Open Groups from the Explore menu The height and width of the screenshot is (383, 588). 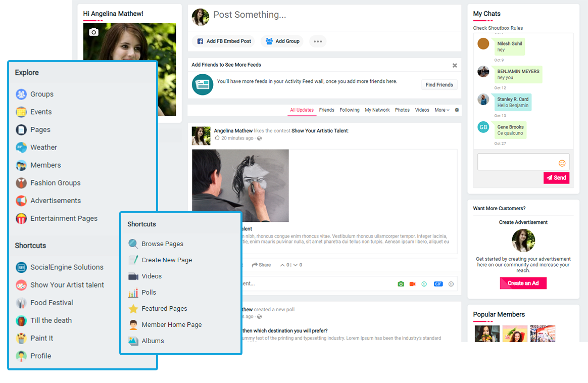coord(41,94)
